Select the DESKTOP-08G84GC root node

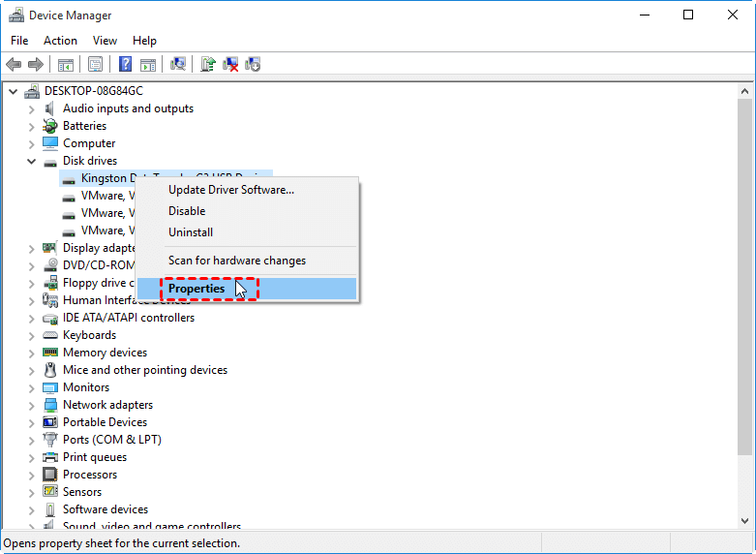(93, 91)
